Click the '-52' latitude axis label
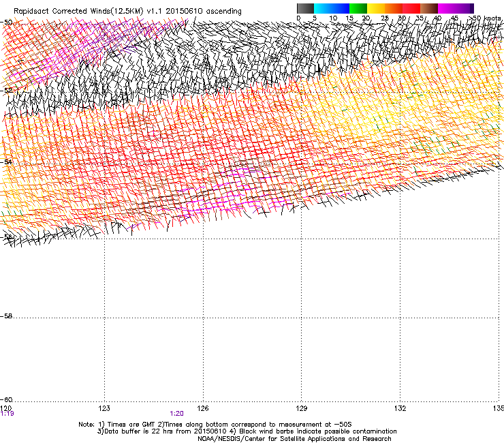Screen dimensions: 504x443 [7, 90]
